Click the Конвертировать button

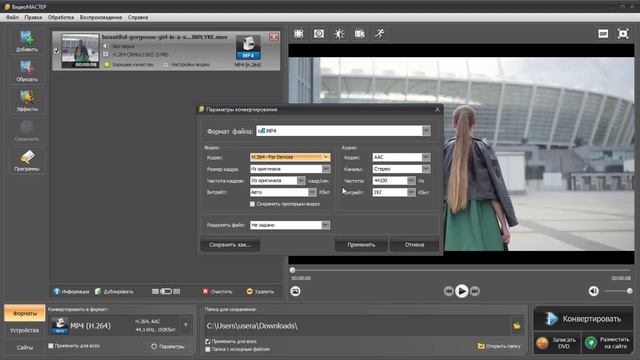pyautogui.click(x=583, y=319)
